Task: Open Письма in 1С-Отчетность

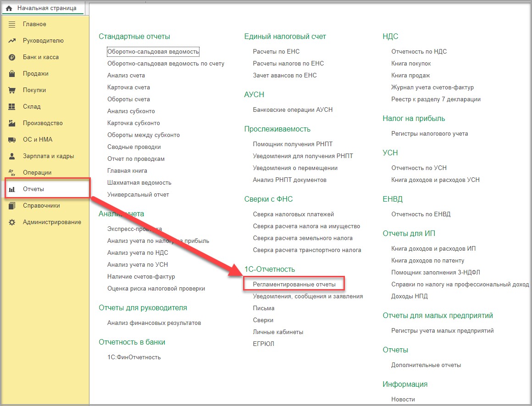Action: tap(264, 308)
